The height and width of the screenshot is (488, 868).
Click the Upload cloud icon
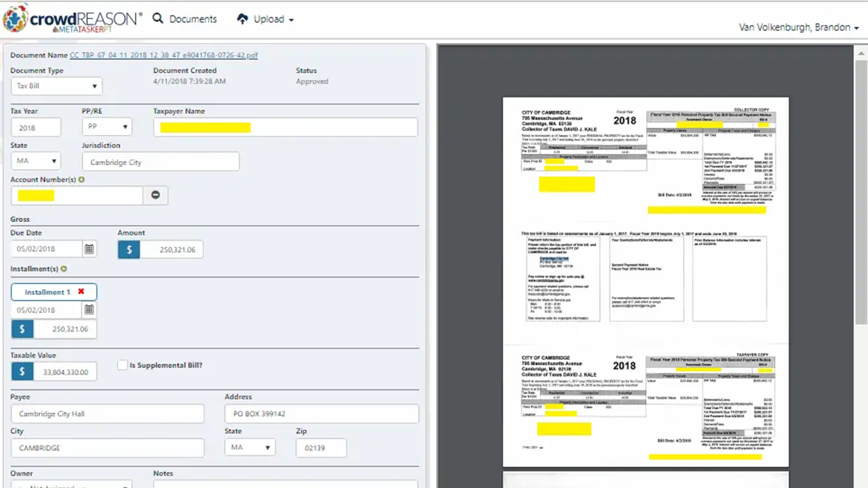click(x=242, y=19)
